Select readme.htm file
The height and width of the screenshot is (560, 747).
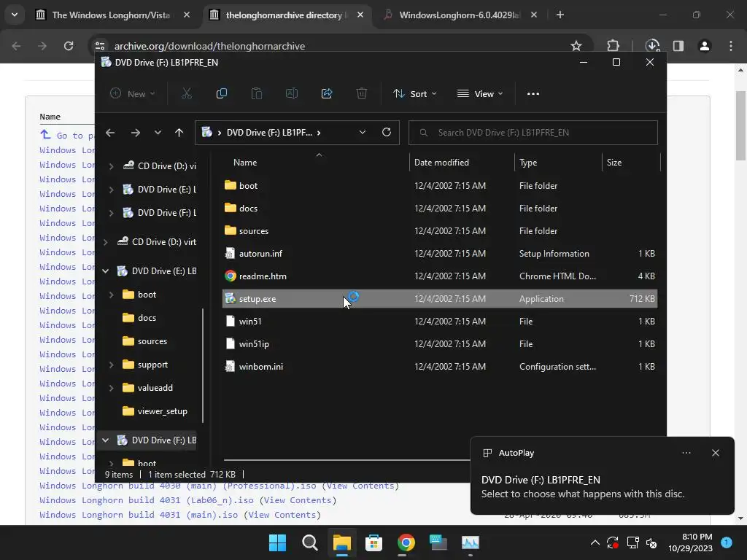tap(440, 276)
